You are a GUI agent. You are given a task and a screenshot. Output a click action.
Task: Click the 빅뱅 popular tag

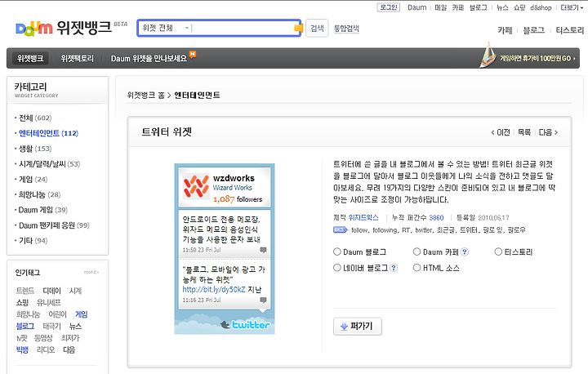22,350
